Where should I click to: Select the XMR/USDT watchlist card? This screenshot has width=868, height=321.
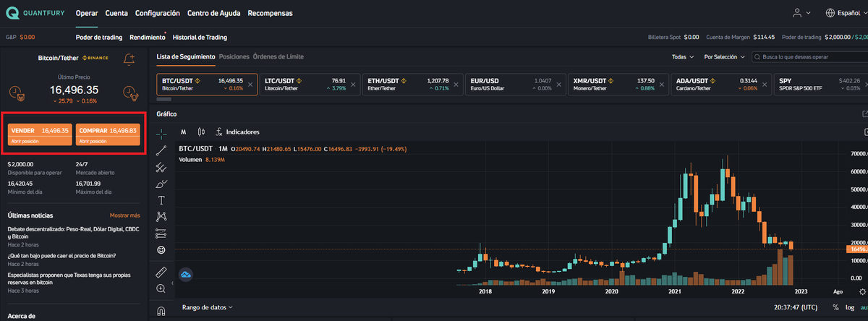tap(617, 85)
